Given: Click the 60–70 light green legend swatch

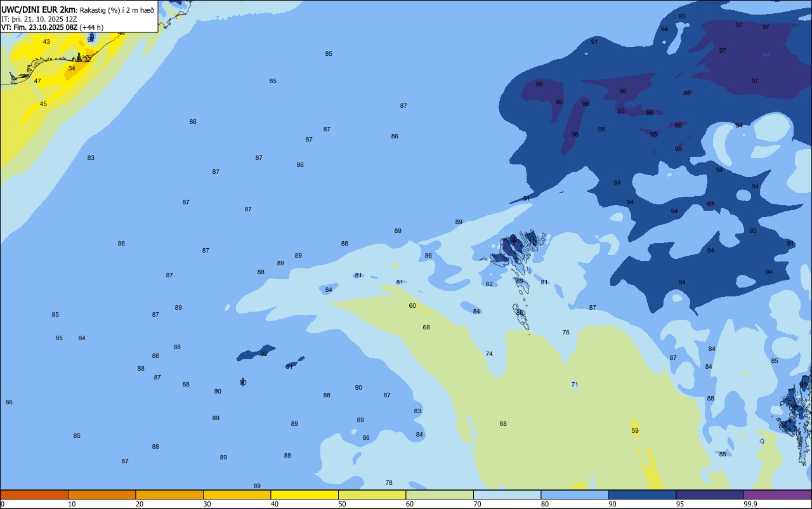Looking at the screenshot, I should [440, 494].
